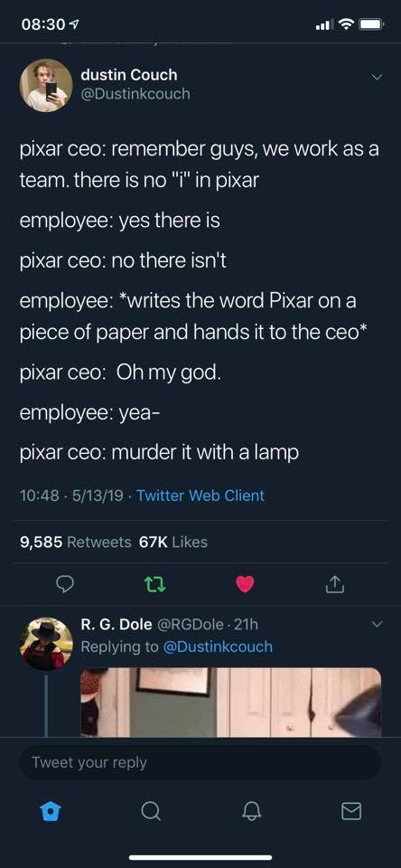View the 67K Likes list
This screenshot has width=401, height=868.
click(173, 542)
